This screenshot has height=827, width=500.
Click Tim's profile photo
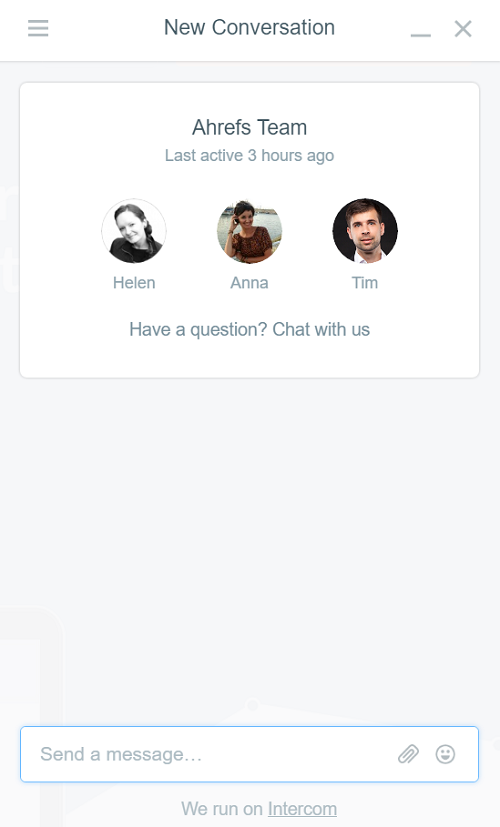[x=365, y=230]
